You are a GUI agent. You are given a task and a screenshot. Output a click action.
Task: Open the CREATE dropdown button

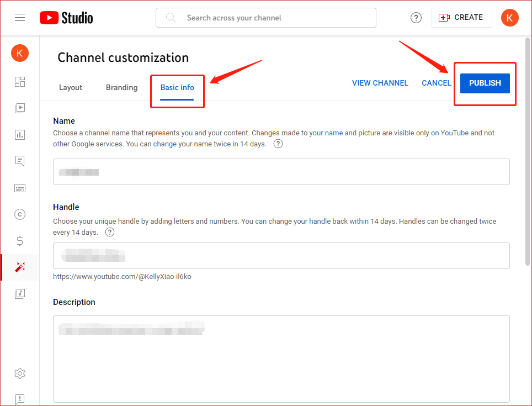461,18
